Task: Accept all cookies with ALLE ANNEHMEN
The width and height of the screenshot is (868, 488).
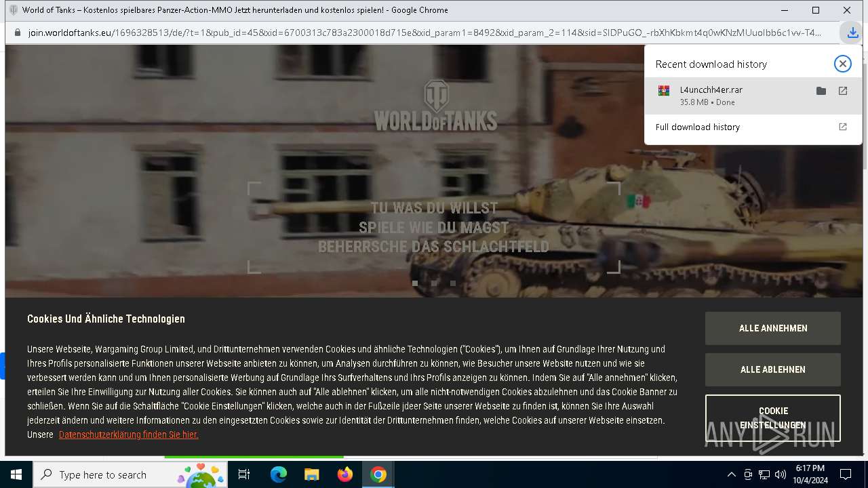Action: click(773, 328)
